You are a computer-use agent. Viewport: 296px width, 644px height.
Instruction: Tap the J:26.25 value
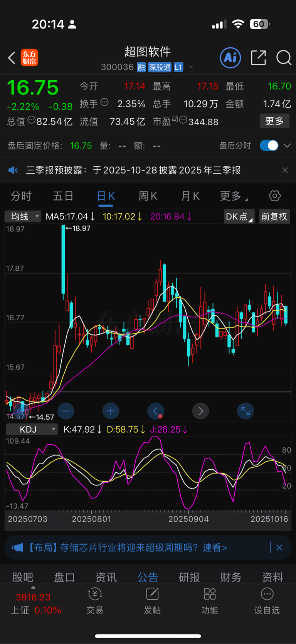[x=169, y=429]
